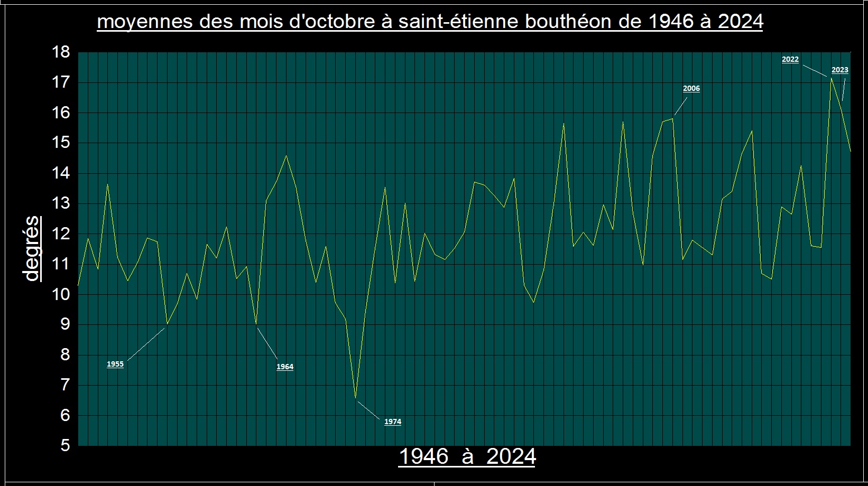Select the 16 label on the Y axis

point(61,113)
